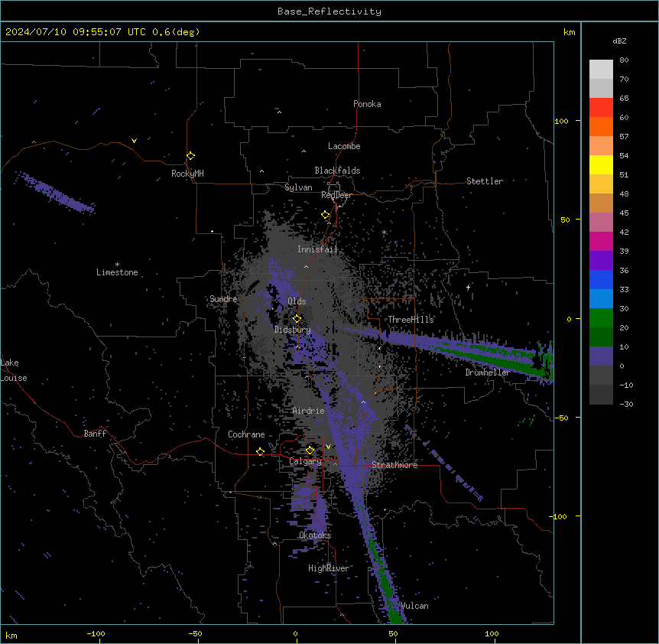Viewport: 659px width, 644px height.
Task: Click the yellow V marker northeast of Calgary
Action: 328,447
